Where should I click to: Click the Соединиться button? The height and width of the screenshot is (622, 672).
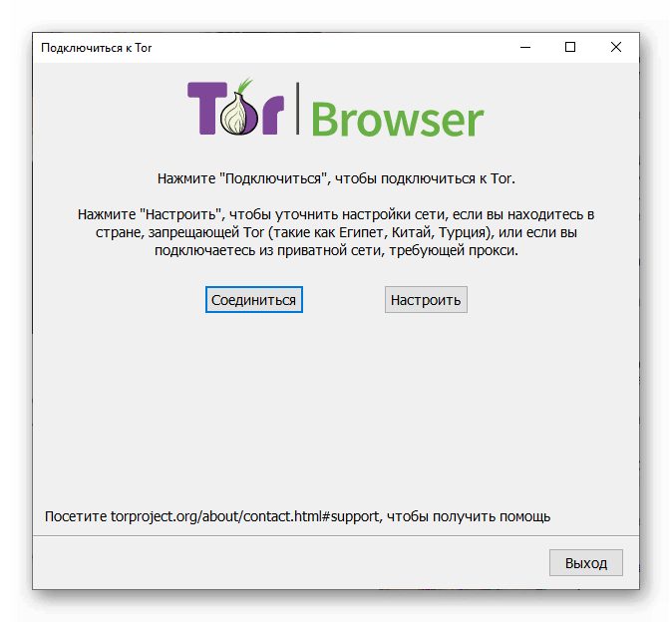click(x=253, y=300)
